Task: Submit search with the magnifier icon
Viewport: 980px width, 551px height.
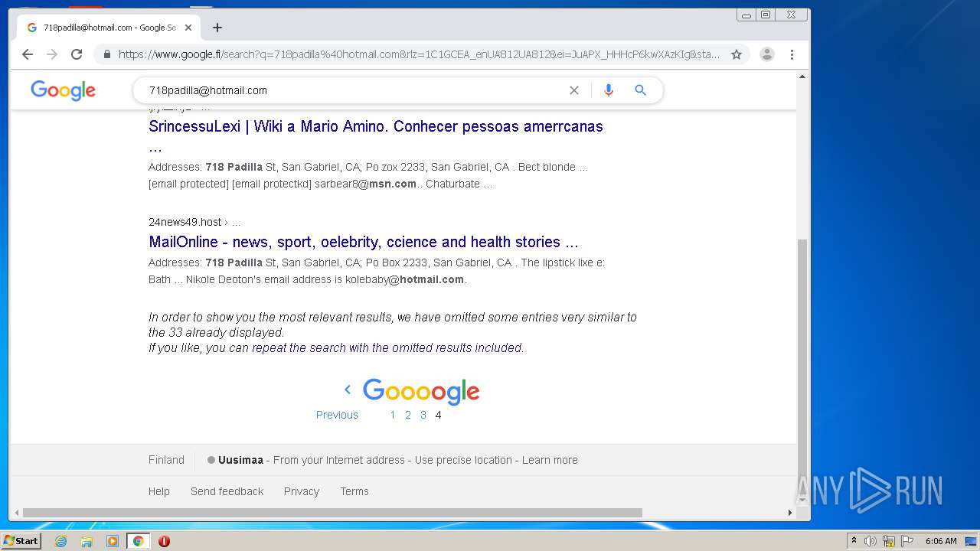Action: tap(641, 90)
